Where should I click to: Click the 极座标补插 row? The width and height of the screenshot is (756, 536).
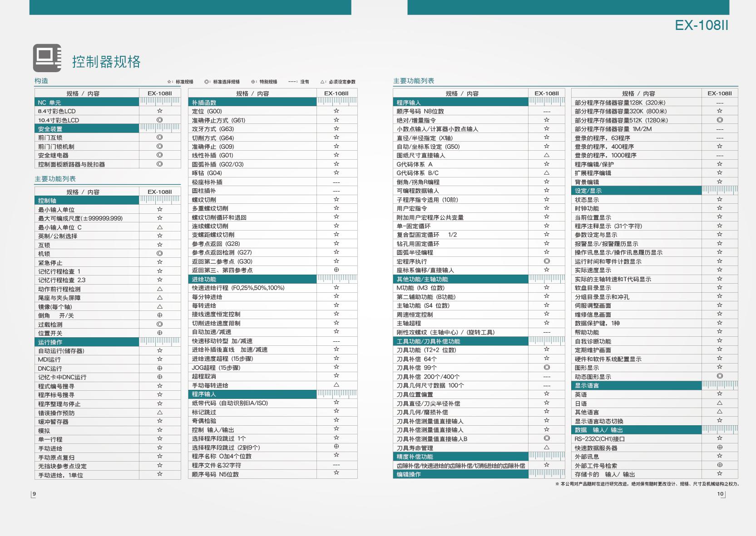[273, 182]
